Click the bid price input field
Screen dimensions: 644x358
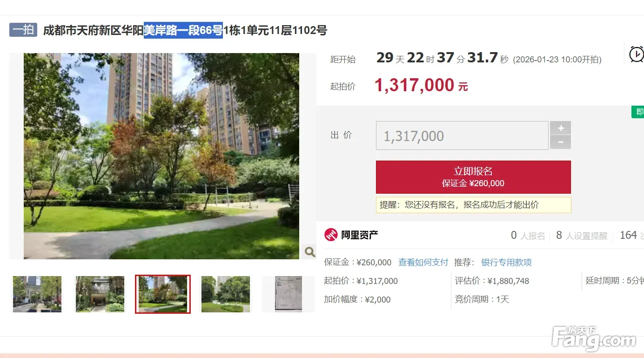[462, 135]
